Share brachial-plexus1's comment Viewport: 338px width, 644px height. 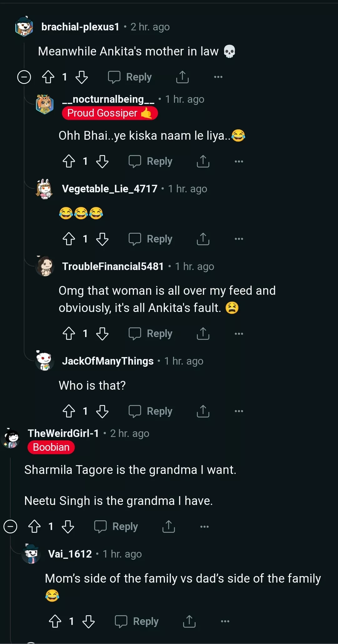[182, 77]
